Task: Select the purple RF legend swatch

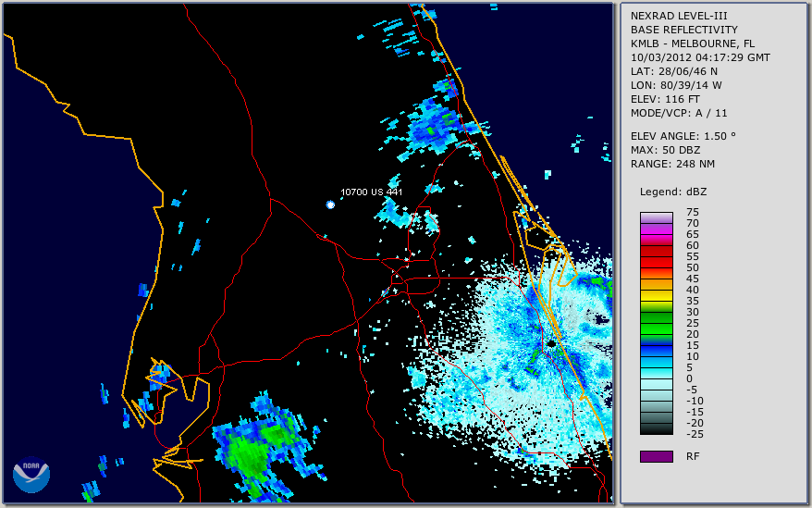Action: pyautogui.click(x=656, y=456)
